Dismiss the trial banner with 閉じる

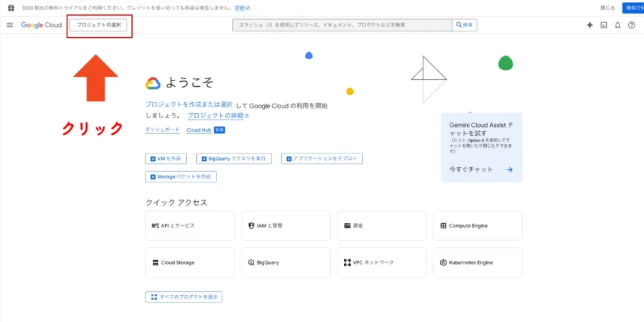pos(608,8)
